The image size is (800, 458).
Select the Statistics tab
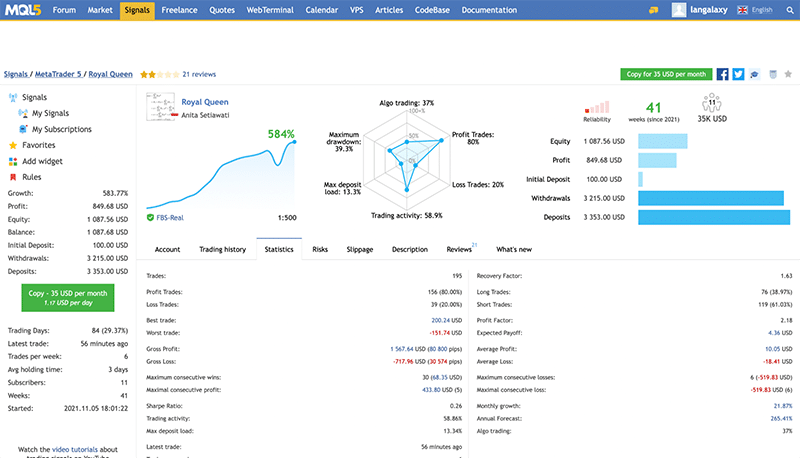(279, 249)
